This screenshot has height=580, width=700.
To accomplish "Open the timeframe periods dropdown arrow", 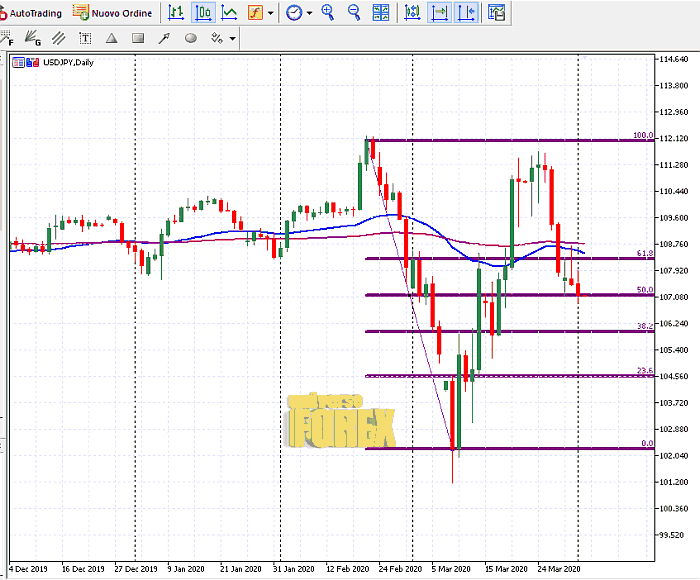I will 309,13.
